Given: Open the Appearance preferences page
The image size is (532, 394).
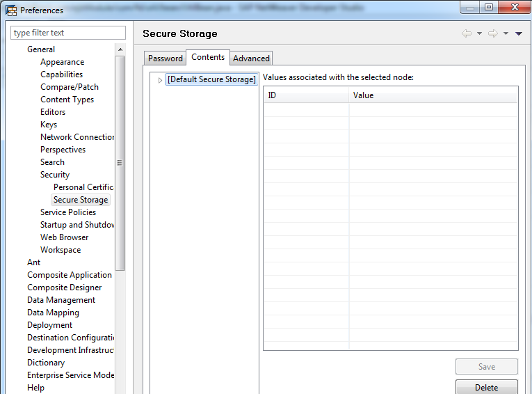Looking at the screenshot, I should pyautogui.click(x=62, y=62).
